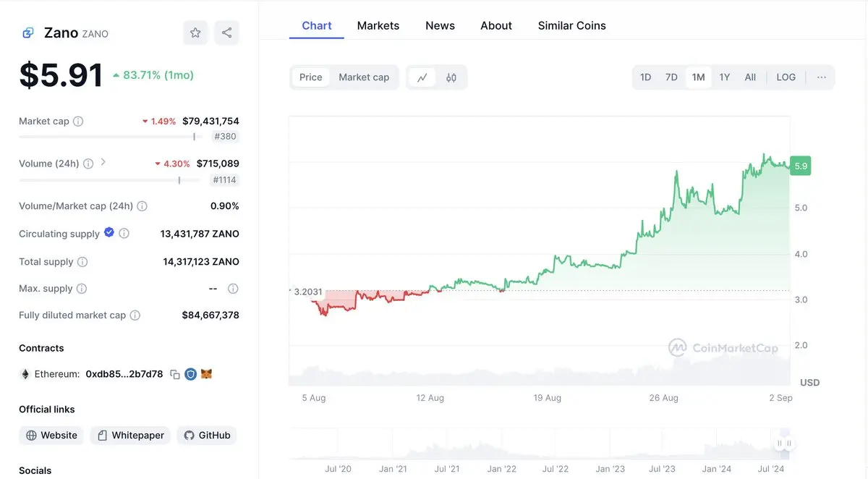Expand Volume (24h) details arrow
The image size is (868, 479).
[x=103, y=163]
